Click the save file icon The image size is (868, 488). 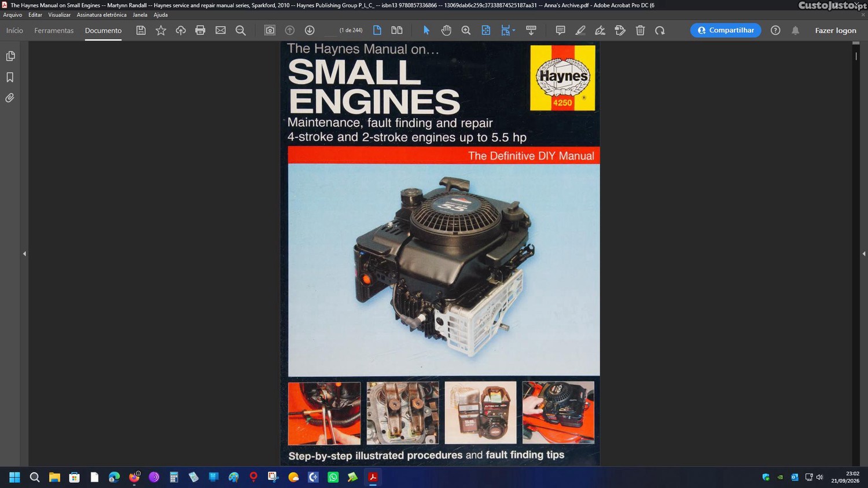[141, 30]
